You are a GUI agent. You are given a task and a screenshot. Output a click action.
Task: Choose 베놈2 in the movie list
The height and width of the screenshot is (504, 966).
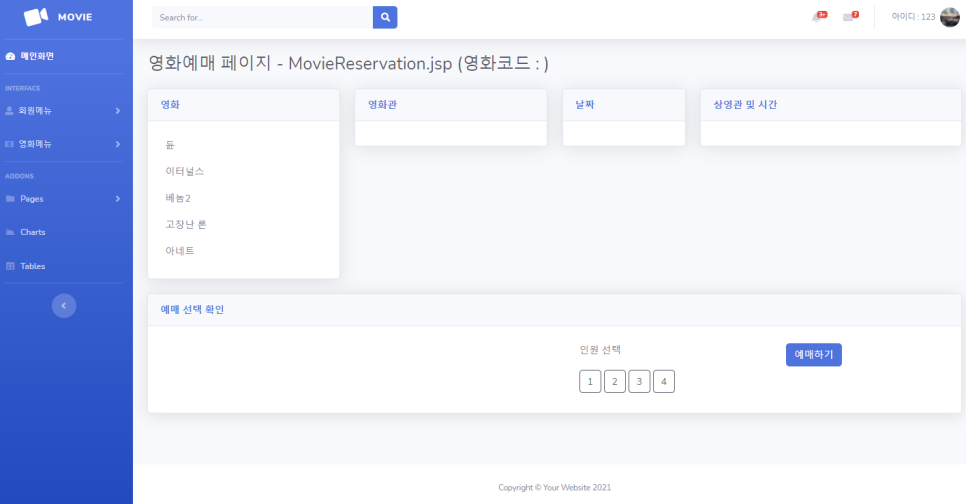(x=178, y=198)
